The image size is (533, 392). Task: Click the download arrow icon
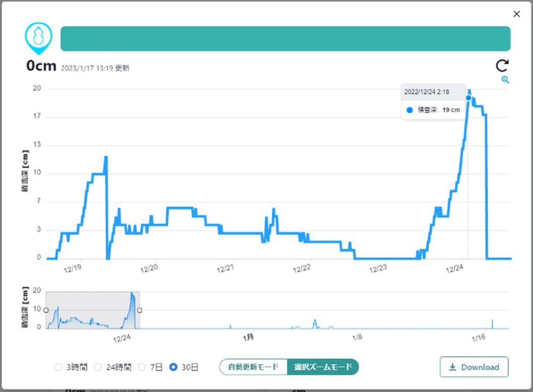tap(453, 367)
